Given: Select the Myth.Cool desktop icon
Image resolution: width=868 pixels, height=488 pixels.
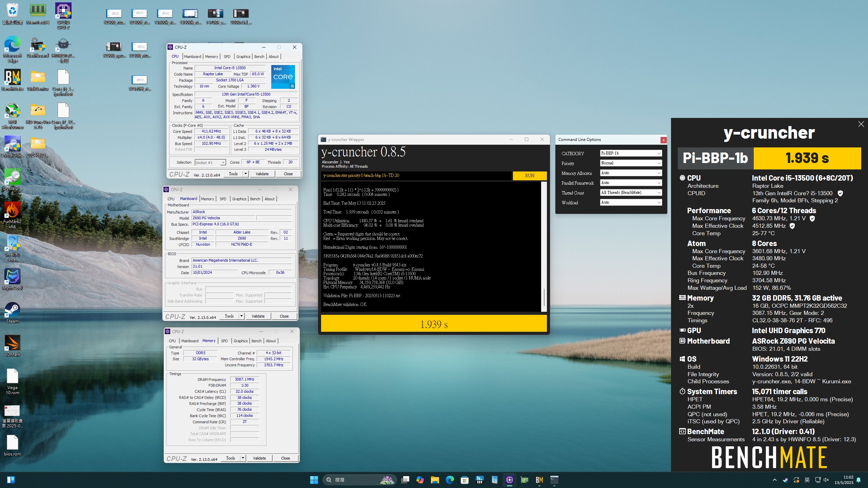Looking at the screenshot, I should [13, 279].
